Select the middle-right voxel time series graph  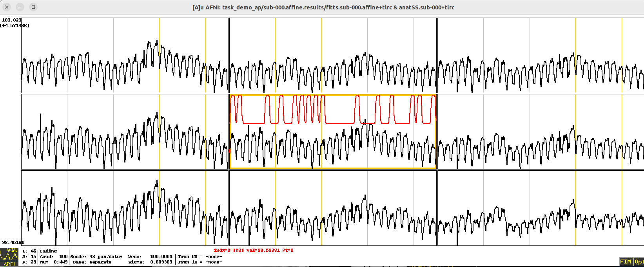click(540, 132)
